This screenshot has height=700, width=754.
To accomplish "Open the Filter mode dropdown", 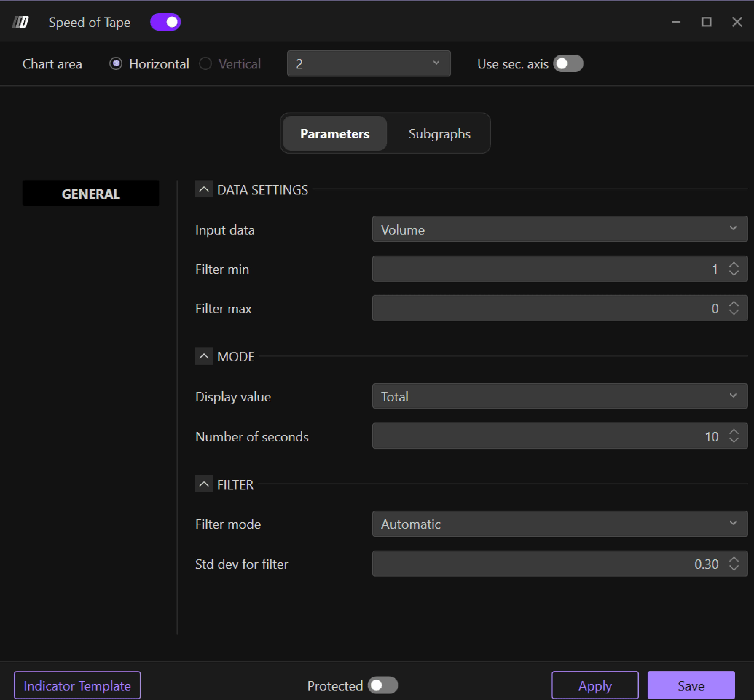I will (x=559, y=524).
